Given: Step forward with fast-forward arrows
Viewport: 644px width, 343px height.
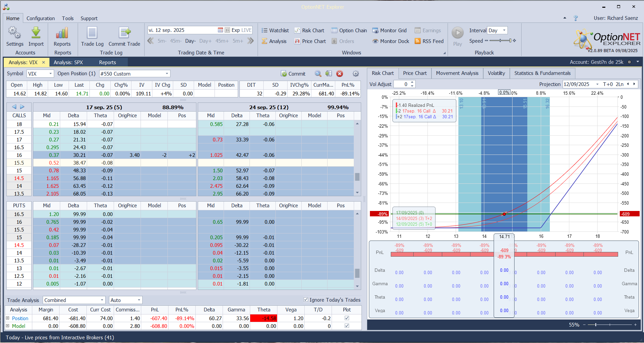Looking at the screenshot, I should (x=250, y=41).
